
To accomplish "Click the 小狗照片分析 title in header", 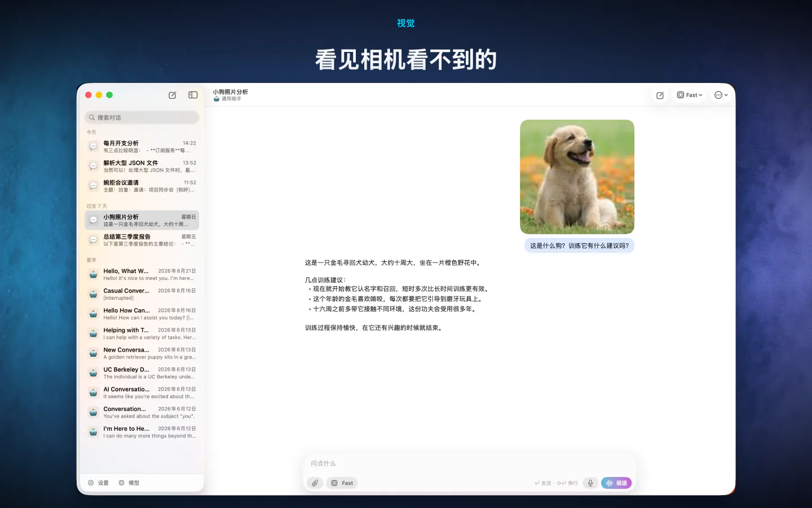I will pyautogui.click(x=230, y=92).
